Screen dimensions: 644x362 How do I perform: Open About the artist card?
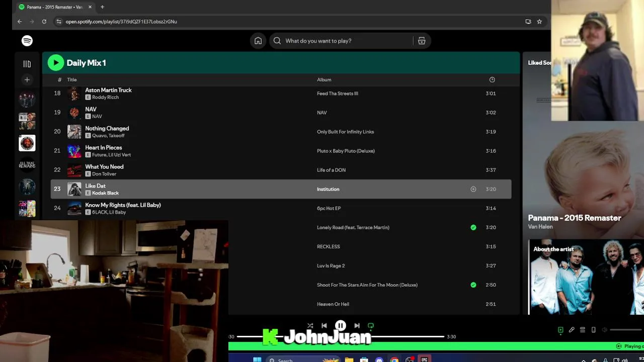click(x=586, y=277)
